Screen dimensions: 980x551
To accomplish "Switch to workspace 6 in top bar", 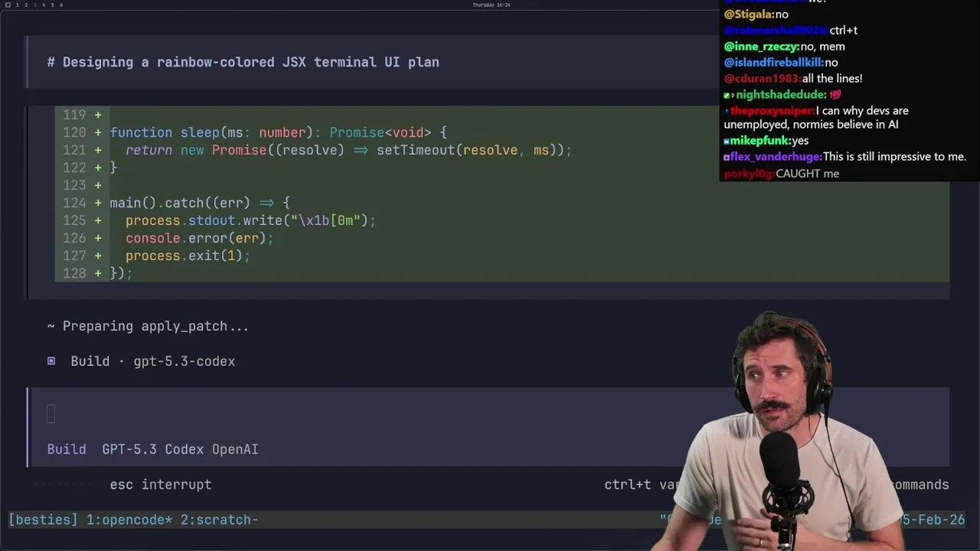I will (61, 5).
